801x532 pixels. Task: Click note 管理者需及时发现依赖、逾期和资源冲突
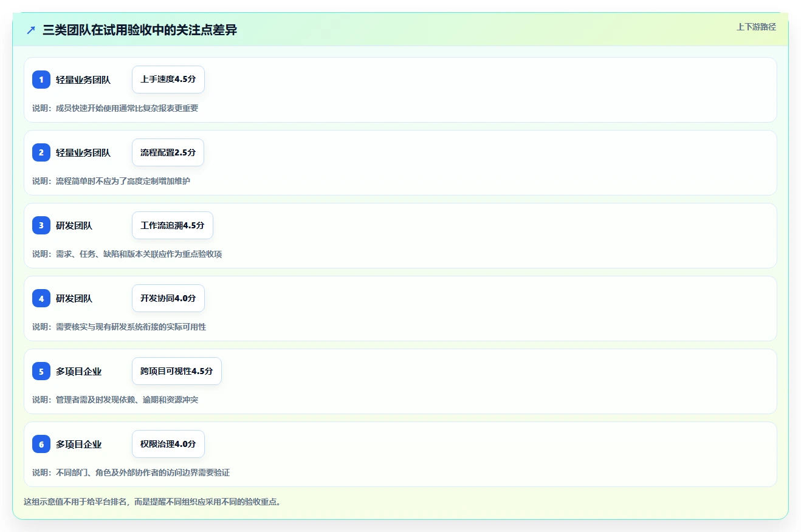[127, 400]
